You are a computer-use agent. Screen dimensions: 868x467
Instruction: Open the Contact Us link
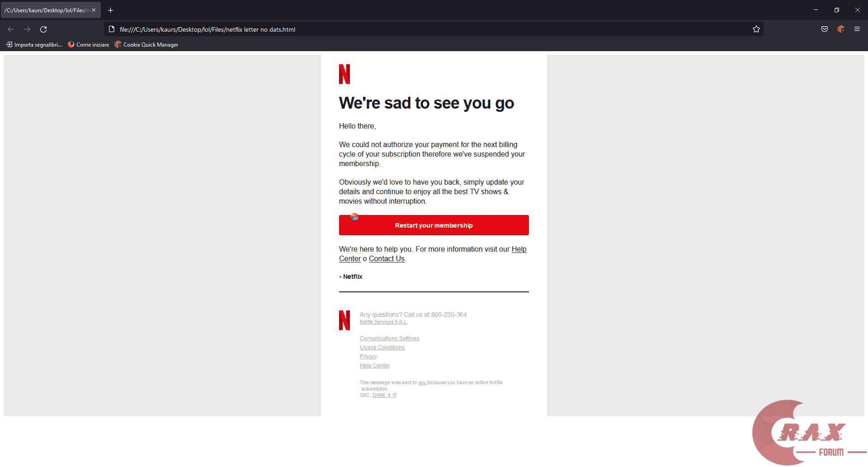[x=387, y=259]
